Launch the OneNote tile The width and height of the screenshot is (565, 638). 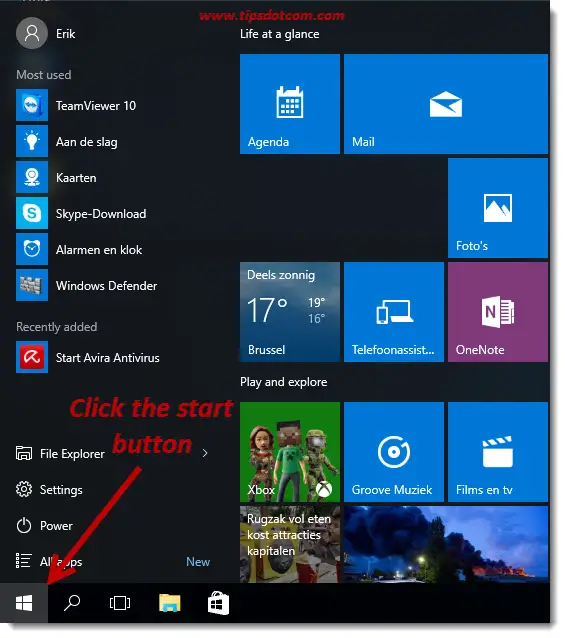[x=498, y=312]
